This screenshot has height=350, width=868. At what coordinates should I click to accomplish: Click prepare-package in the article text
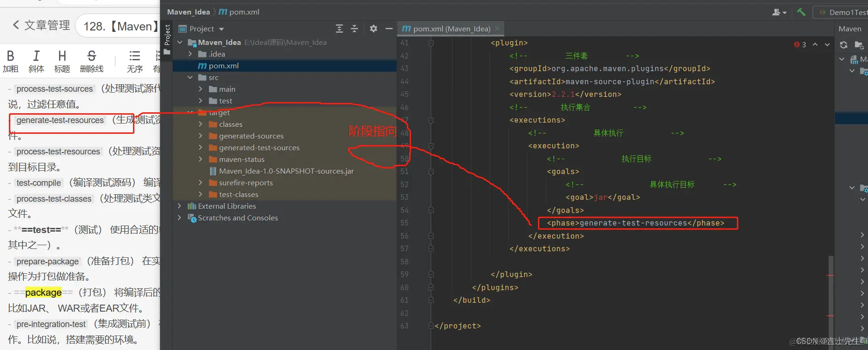(x=48, y=262)
